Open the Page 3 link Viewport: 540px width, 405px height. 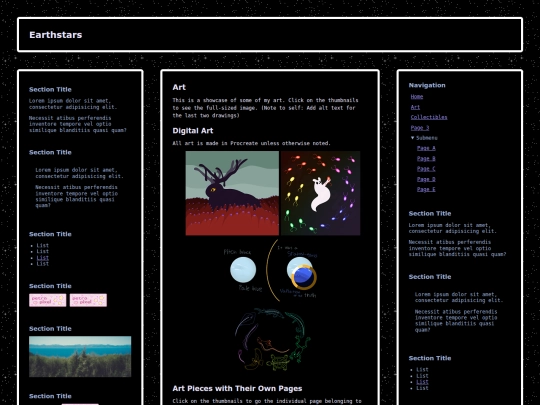coord(420,127)
